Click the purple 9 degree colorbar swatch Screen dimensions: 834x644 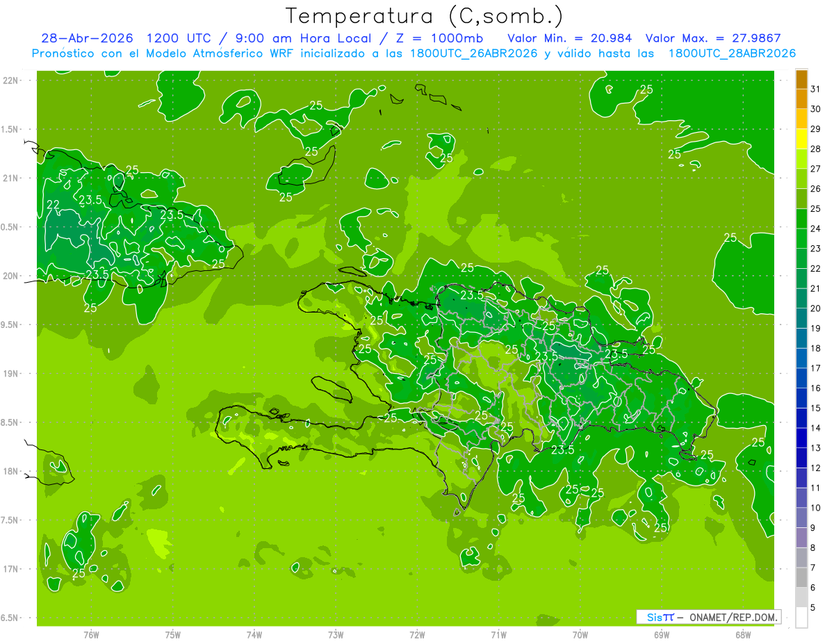[801, 518]
